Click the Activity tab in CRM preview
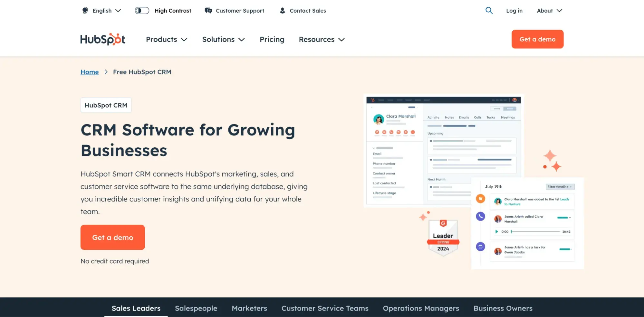 (x=433, y=117)
